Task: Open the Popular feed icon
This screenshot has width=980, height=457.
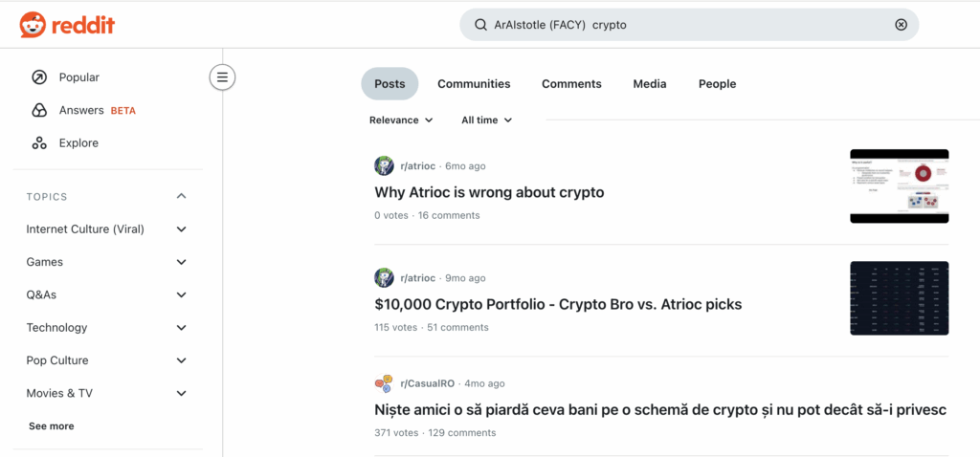Action: tap(39, 77)
